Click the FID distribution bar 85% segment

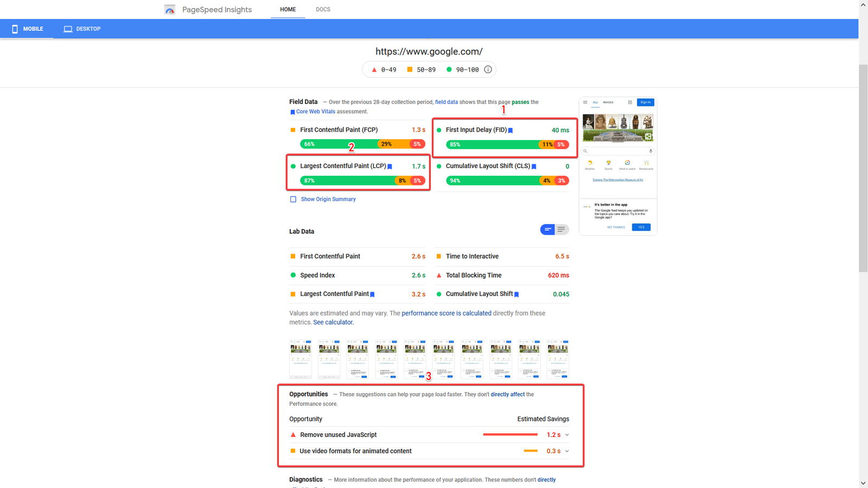point(493,145)
